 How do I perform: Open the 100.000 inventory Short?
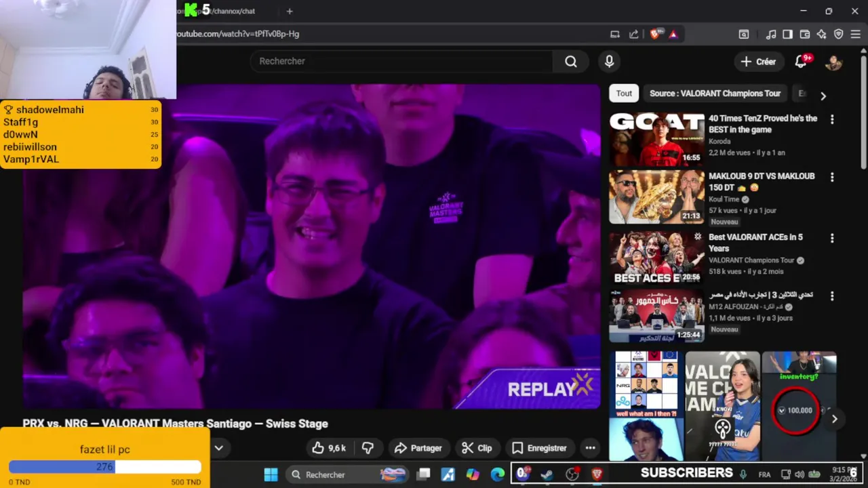pos(799,407)
